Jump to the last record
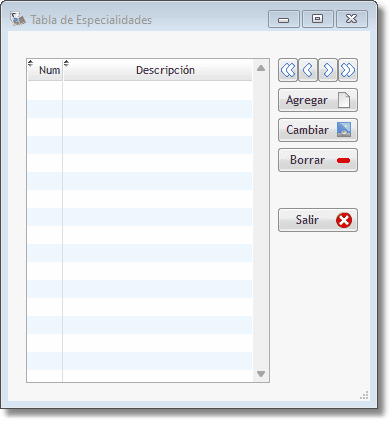Screen dimensions: 390x421 click(x=348, y=70)
